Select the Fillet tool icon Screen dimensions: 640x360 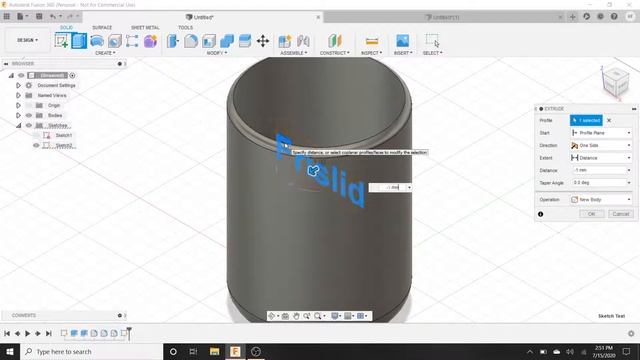point(191,41)
